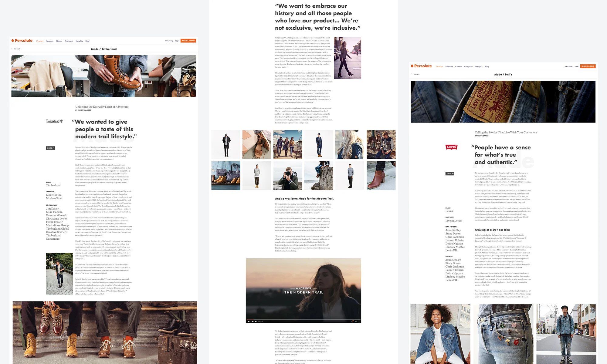Click 'Unlocking the Everyday Spirit of Adventure' title
Viewport: 607px width, 364px height.
[x=102, y=107]
